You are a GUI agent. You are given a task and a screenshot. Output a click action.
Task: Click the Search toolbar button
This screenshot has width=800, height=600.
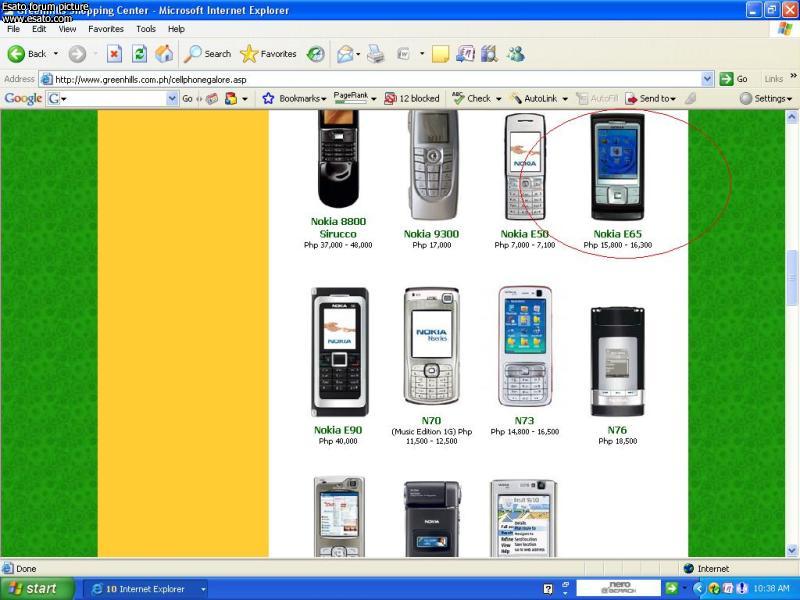[208, 54]
